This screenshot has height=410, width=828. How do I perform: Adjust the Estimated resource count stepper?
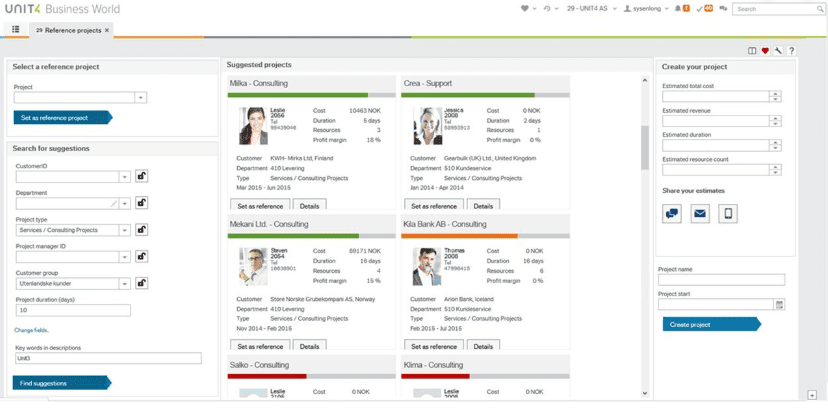(x=775, y=170)
